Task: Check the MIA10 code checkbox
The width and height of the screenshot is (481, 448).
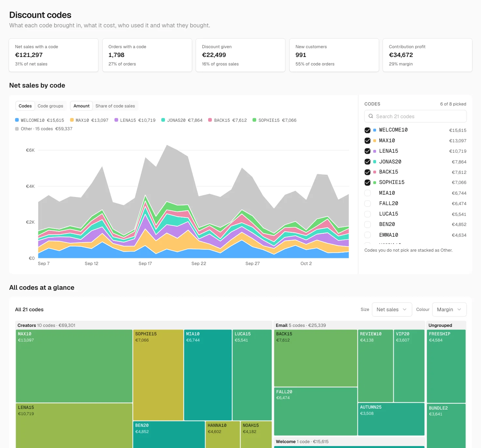Action: (x=368, y=193)
